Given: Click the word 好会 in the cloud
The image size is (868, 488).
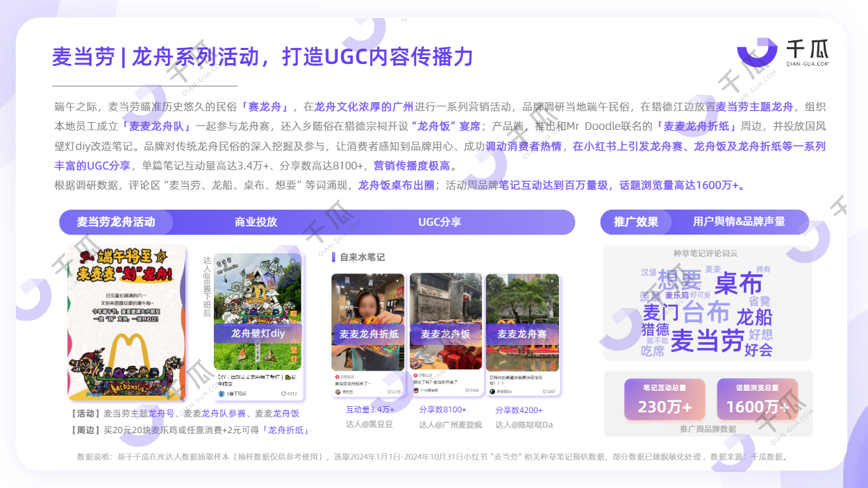Looking at the screenshot, I should coord(758,351).
